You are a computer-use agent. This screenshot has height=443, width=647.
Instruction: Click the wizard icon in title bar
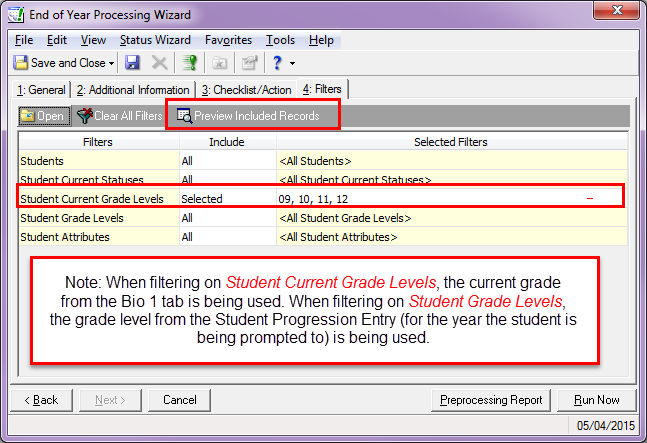(x=16, y=15)
